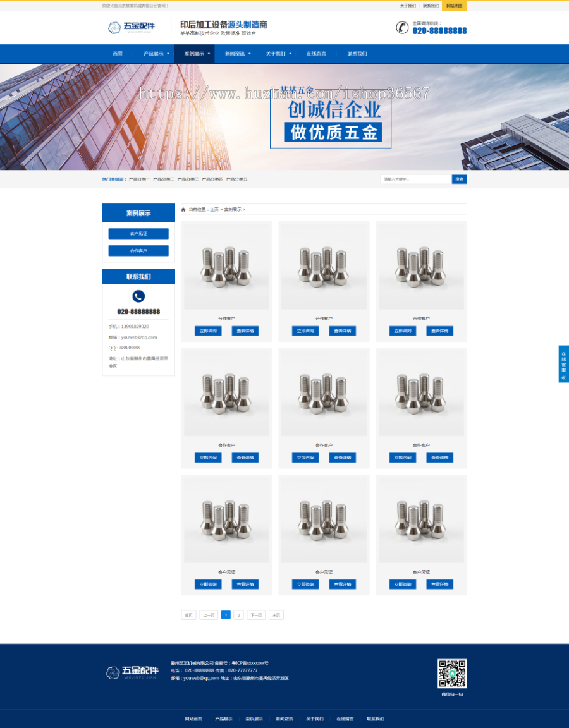Click hot keyword 产品分类三

coord(188,179)
